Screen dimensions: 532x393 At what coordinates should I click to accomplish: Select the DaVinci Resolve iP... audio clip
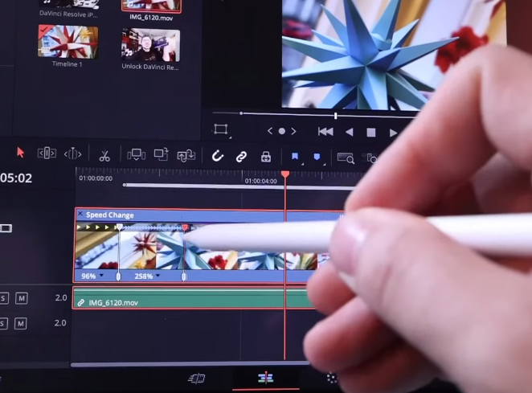(69, 4)
